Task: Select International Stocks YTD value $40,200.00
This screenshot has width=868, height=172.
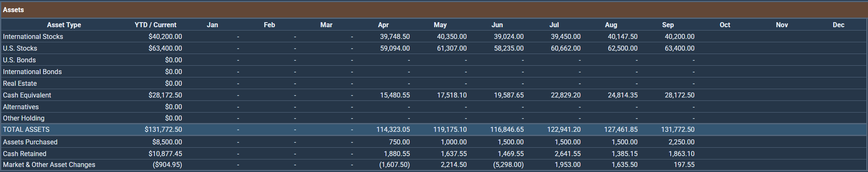Action: coord(165,36)
